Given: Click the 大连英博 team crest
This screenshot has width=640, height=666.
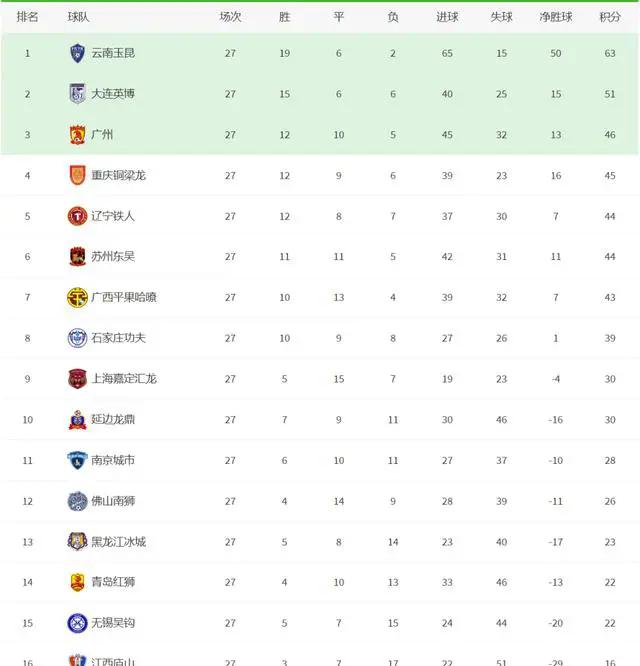Looking at the screenshot, I should click(77, 94).
